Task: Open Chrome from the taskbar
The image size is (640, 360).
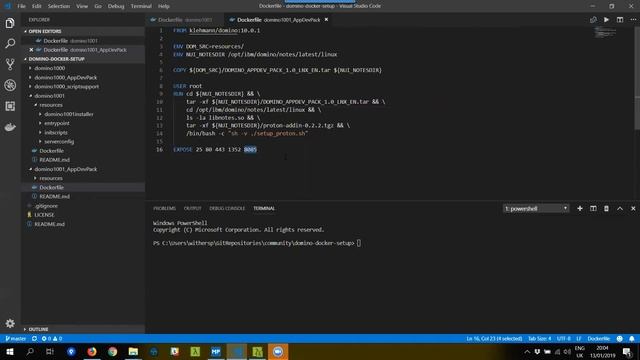Action: (113, 351)
